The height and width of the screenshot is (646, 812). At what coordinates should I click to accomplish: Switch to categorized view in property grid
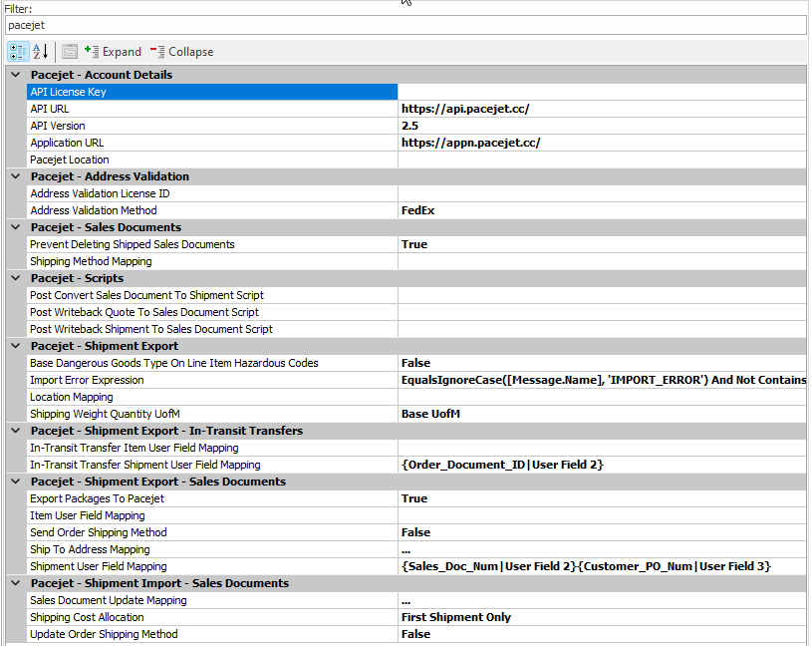tap(18, 51)
